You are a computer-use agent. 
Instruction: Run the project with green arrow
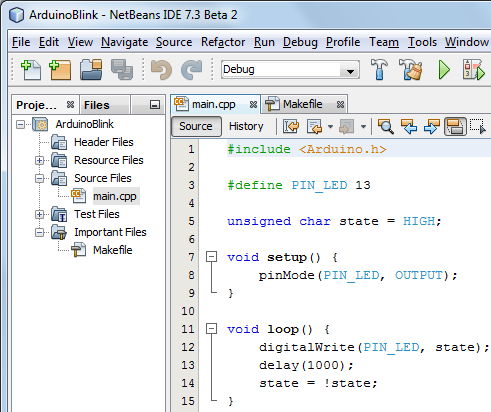(444, 70)
